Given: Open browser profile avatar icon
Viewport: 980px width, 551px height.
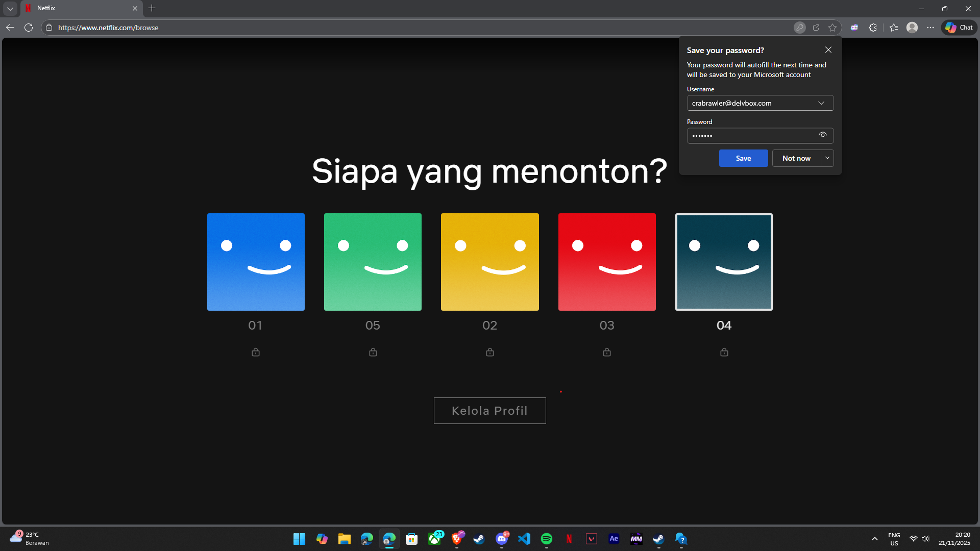Looking at the screenshot, I should (x=912, y=28).
